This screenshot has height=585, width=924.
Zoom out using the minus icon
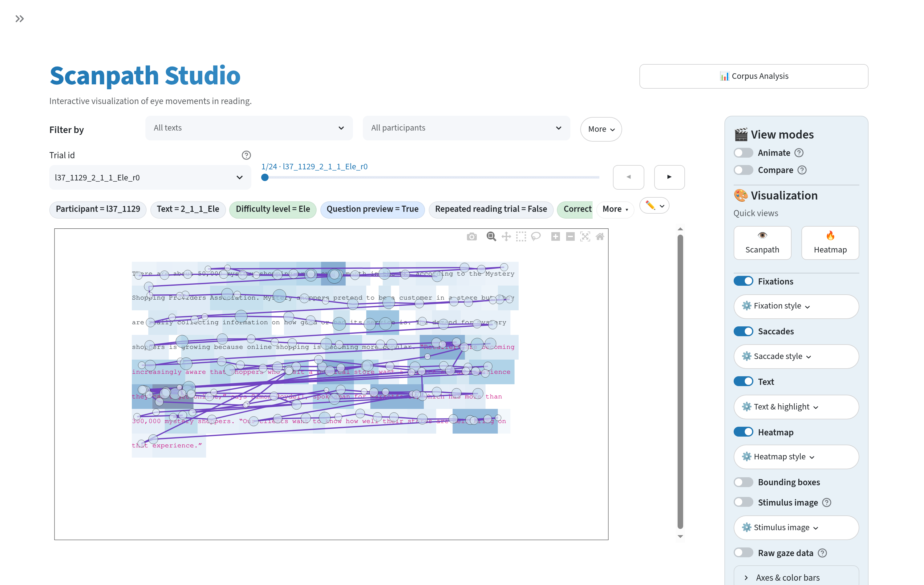pyautogui.click(x=570, y=236)
